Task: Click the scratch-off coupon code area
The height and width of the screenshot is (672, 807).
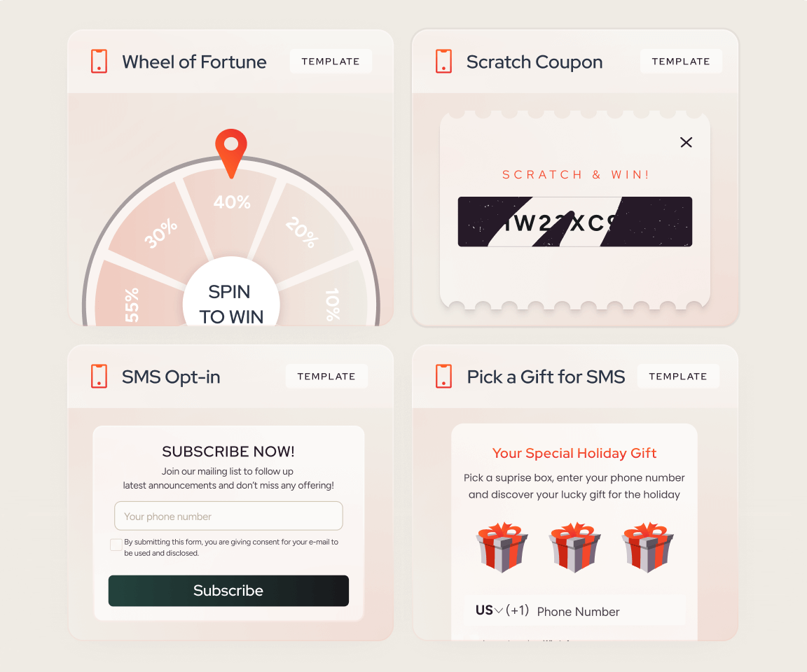Action: point(575,222)
